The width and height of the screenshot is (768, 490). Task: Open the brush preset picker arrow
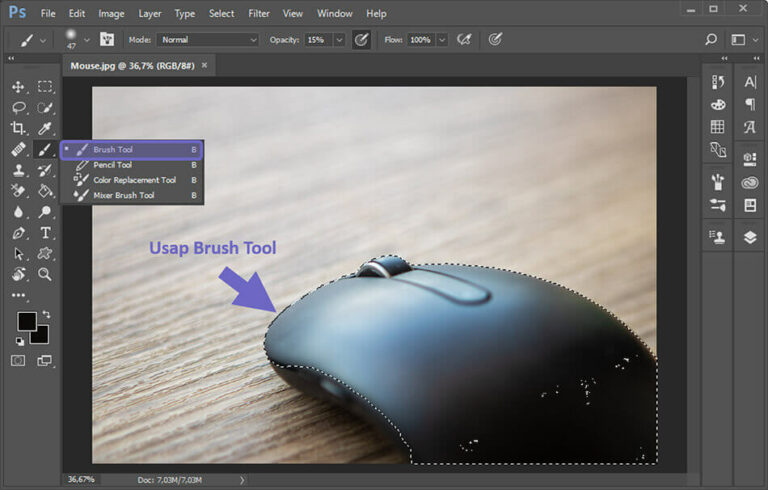(x=87, y=40)
